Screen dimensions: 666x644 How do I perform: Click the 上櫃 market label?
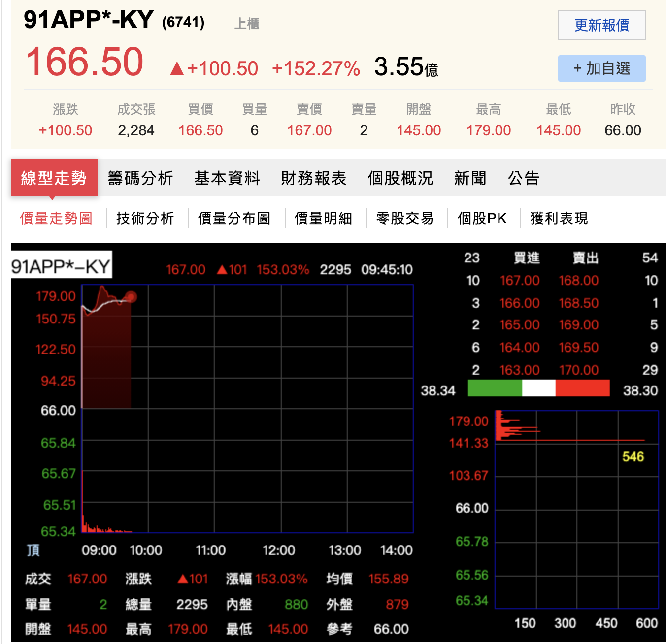247,24
